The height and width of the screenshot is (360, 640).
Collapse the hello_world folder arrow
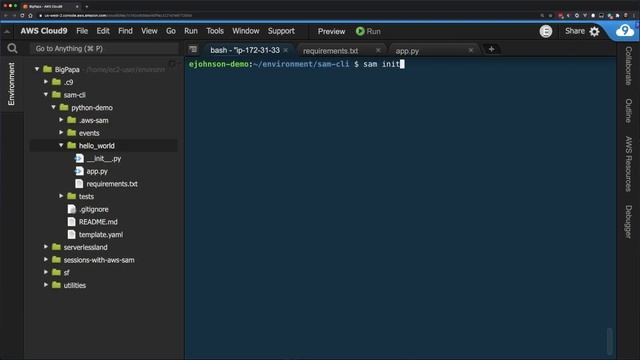61,145
